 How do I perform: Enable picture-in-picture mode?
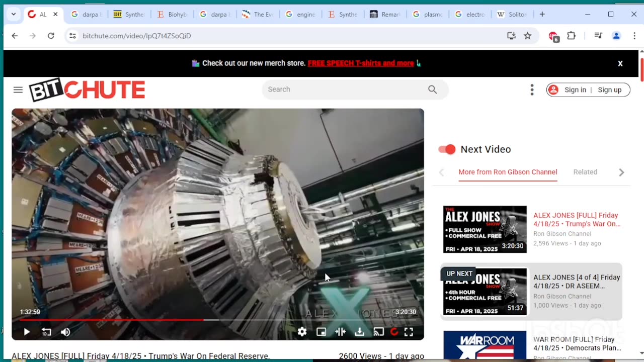tap(321, 332)
